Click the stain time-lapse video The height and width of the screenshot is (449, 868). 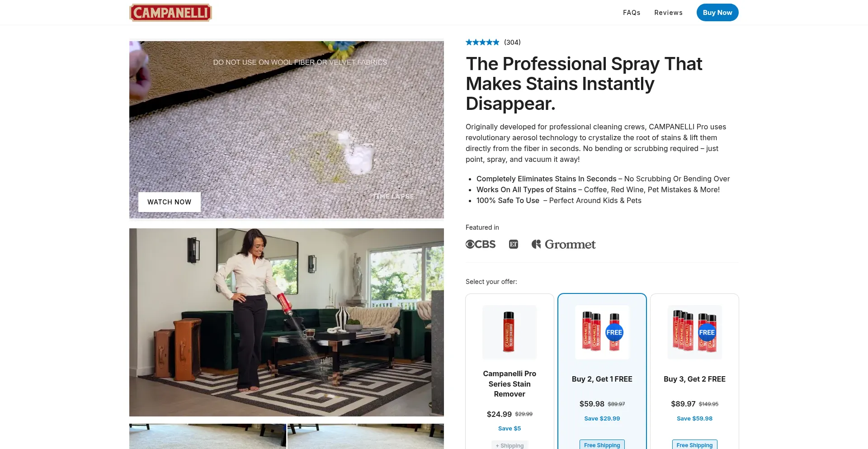(x=287, y=130)
